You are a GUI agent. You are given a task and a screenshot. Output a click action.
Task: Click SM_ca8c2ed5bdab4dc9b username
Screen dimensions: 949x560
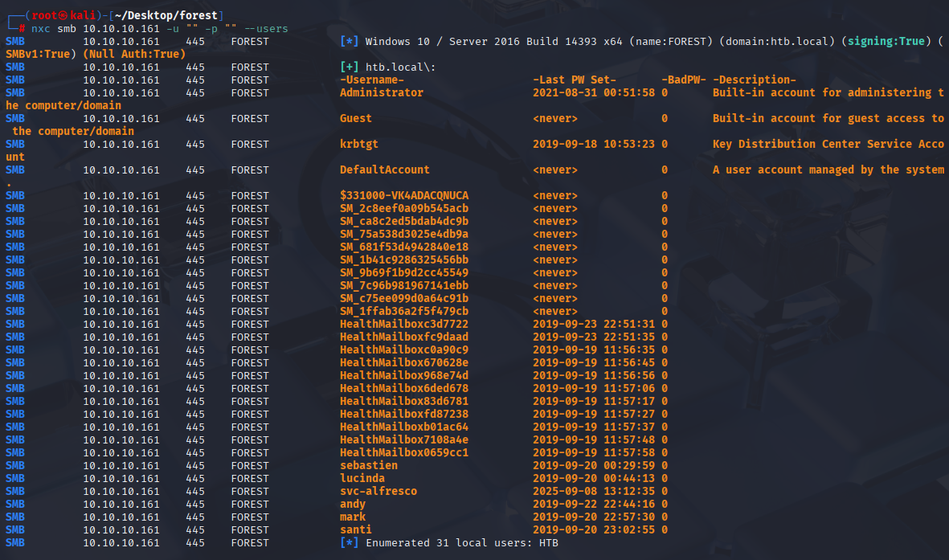[403, 221]
